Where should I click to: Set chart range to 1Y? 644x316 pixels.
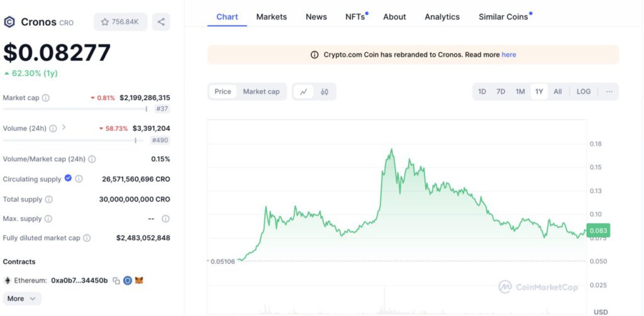click(x=539, y=92)
